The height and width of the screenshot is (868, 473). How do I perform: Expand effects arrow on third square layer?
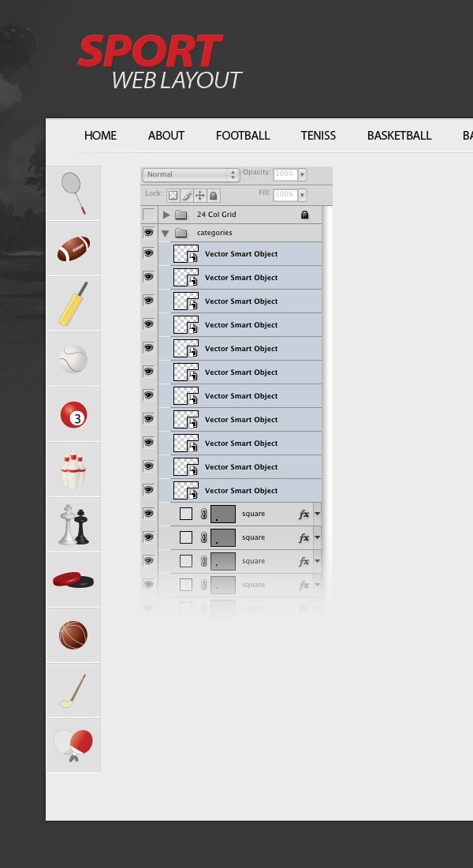pos(318,561)
